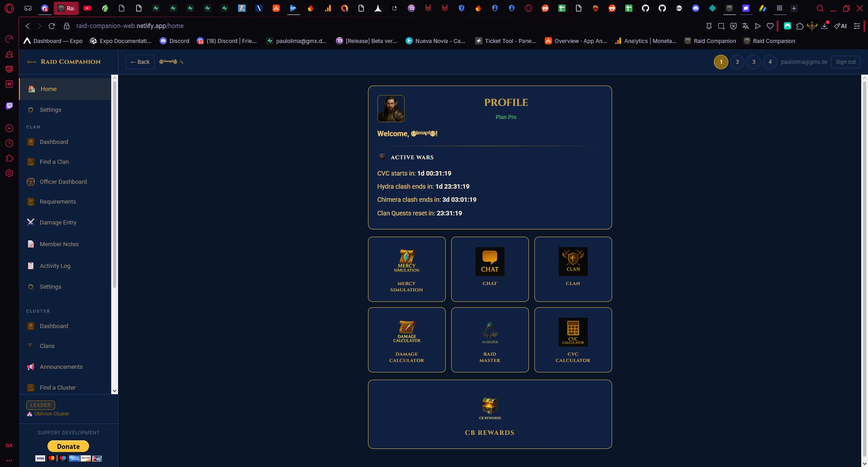This screenshot has height=467, width=868.
Task: Click the sidebar scrollbar down arrow
Action: point(114,391)
